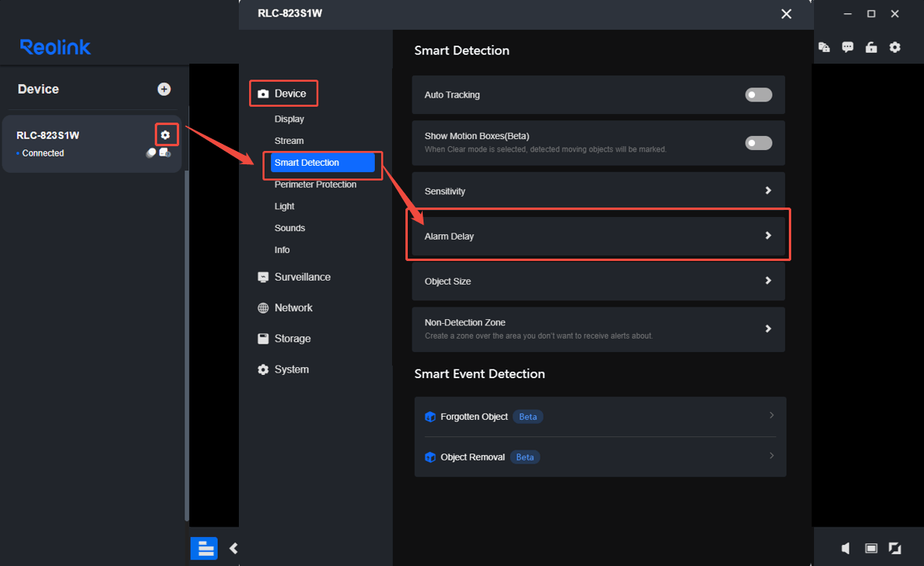Image resolution: width=924 pixels, height=566 pixels.
Task: Select the Device settings category
Action: tap(283, 93)
